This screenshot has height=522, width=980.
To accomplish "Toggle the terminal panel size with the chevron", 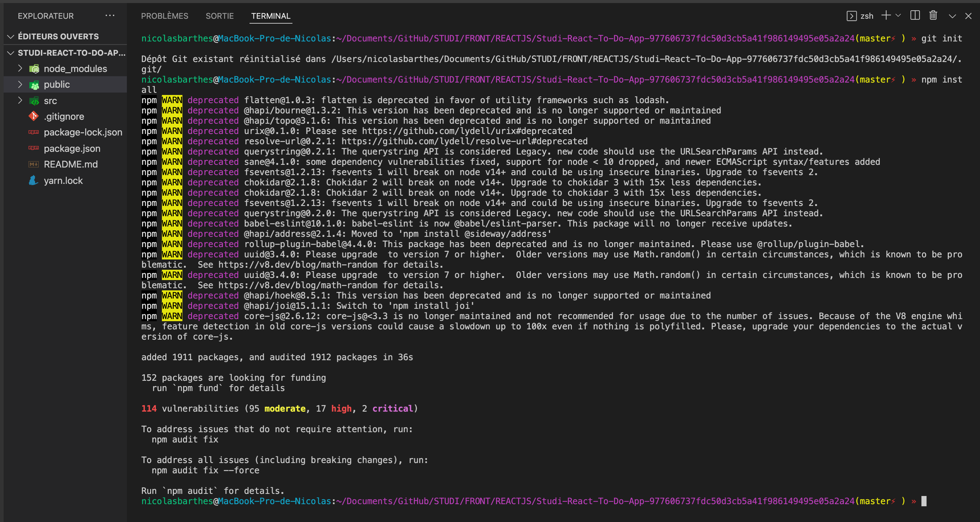I will coord(952,16).
